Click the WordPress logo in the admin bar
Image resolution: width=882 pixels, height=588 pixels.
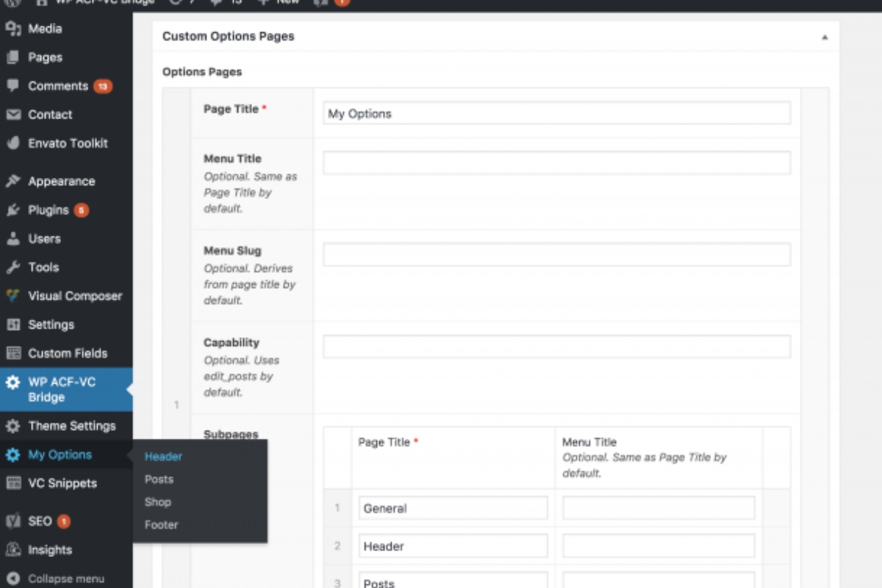(12, 2)
